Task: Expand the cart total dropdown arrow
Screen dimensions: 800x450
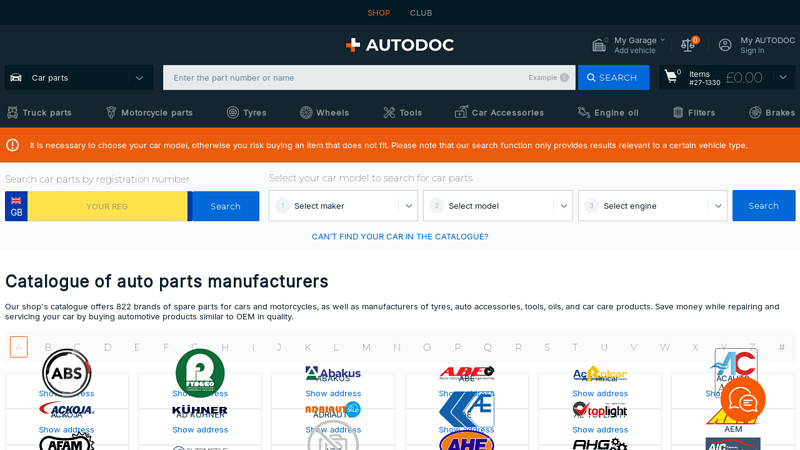Action: (x=783, y=78)
